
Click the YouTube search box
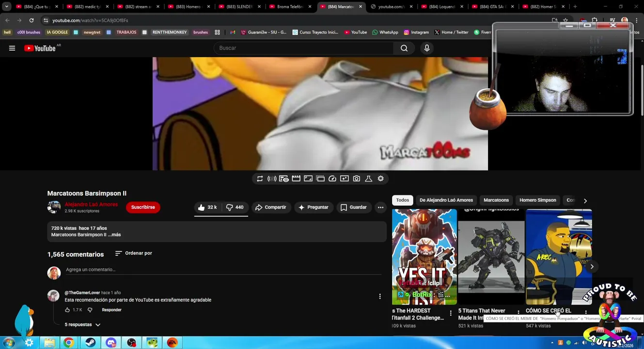304,48
